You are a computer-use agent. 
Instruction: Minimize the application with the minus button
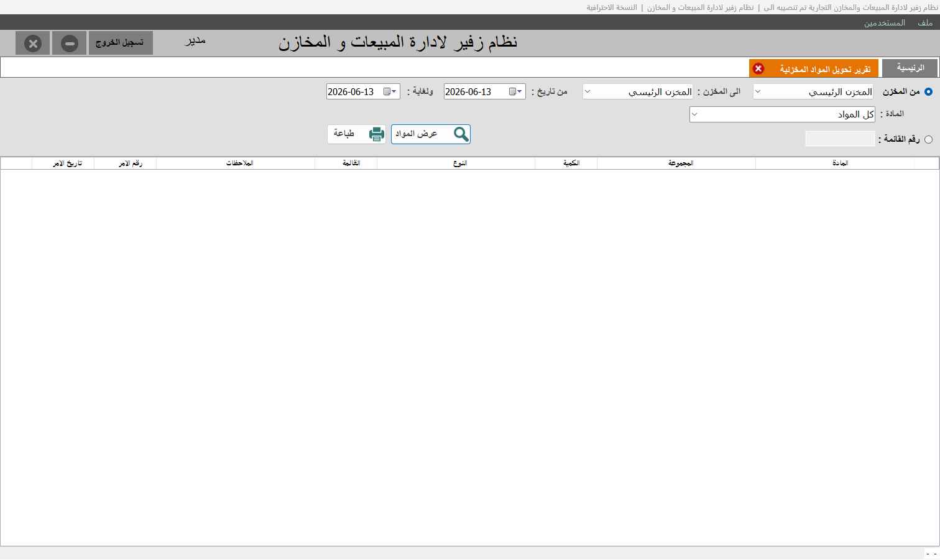tap(69, 44)
